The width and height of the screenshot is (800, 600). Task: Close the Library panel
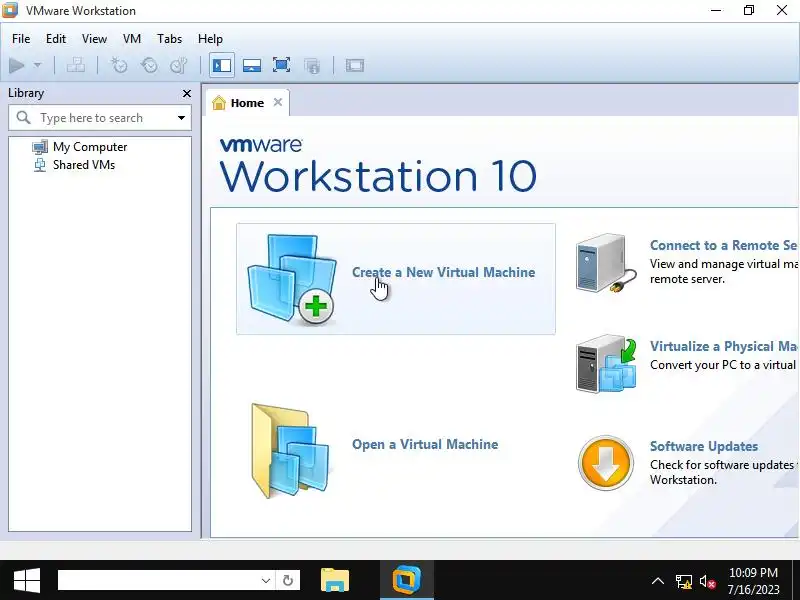coord(187,93)
